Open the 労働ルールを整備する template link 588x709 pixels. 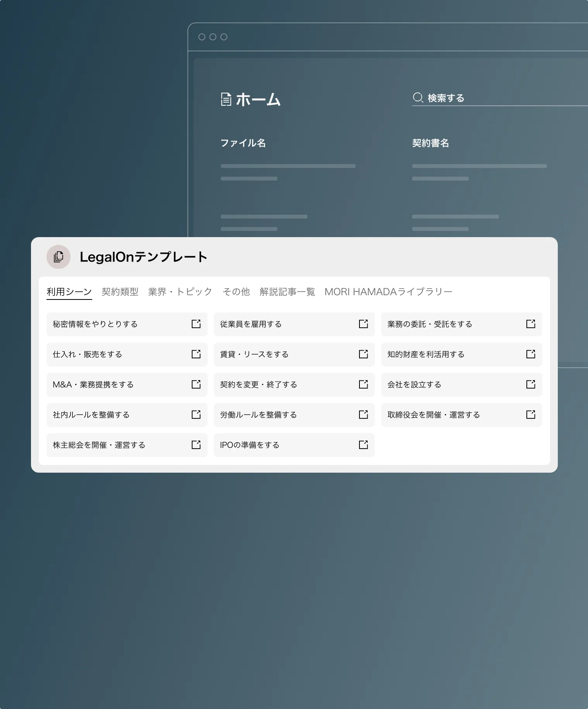click(x=294, y=415)
